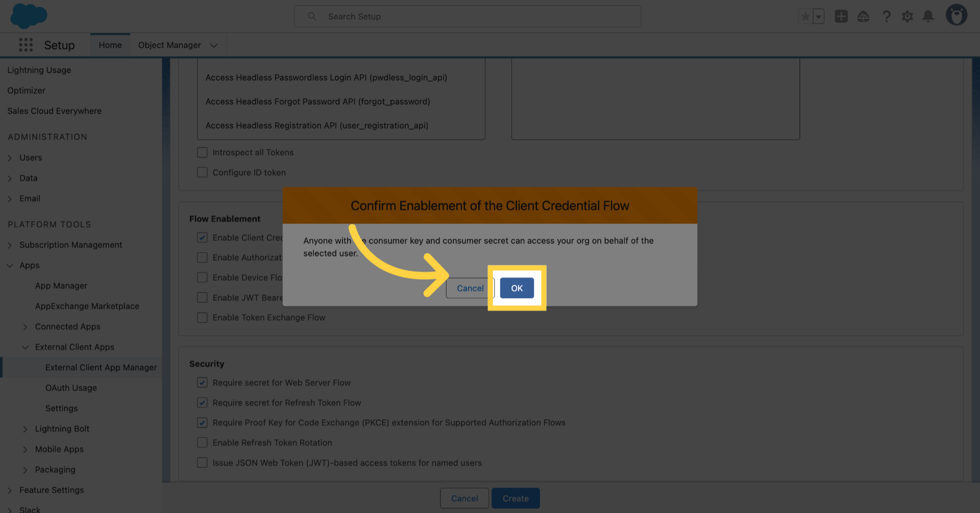The height and width of the screenshot is (513, 980).
Task: Open the App Launcher dots icon
Action: click(26, 45)
